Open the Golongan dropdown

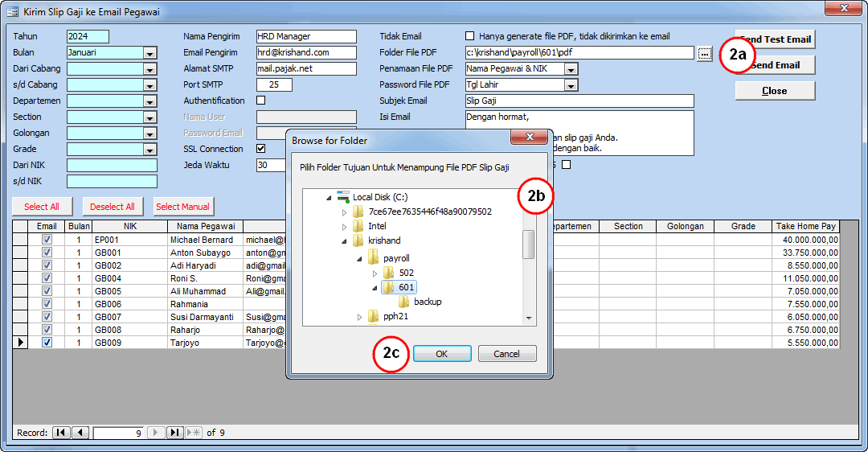(x=150, y=134)
